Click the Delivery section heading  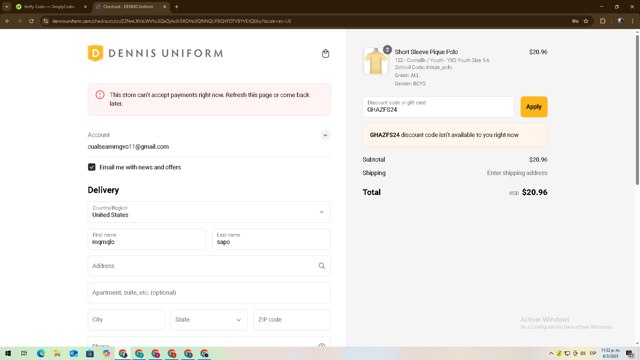(103, 190)
